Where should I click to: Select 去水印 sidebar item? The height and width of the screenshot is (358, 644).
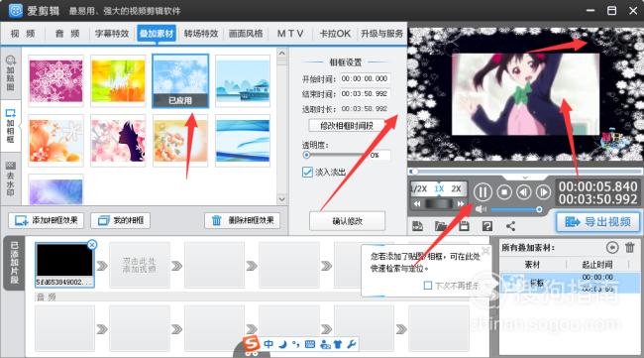click(11, 179)
